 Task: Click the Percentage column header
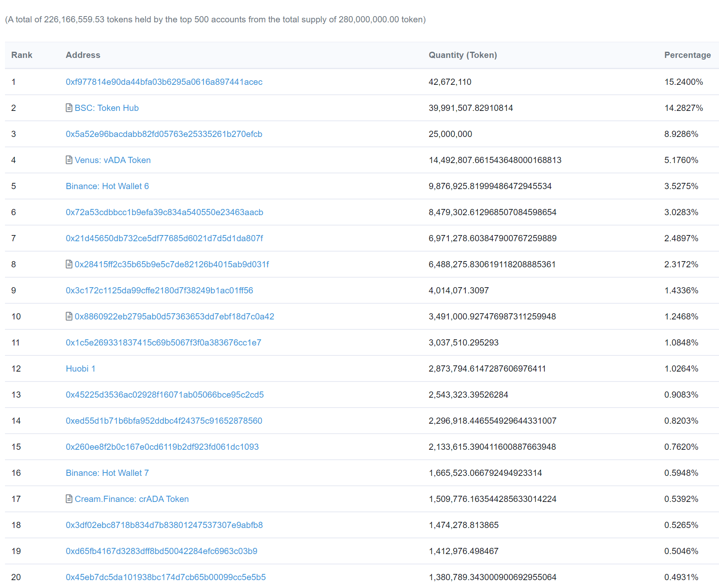pos(688,55)
